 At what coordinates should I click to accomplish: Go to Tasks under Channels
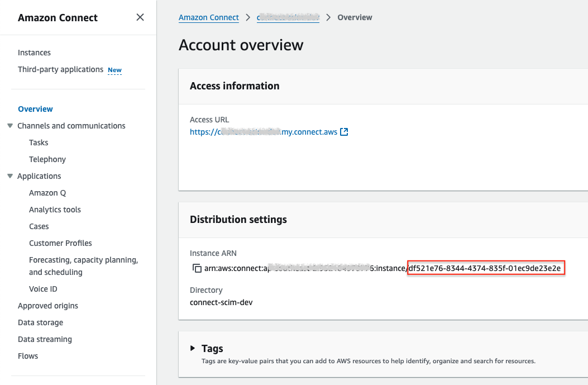tap(39, 142)
